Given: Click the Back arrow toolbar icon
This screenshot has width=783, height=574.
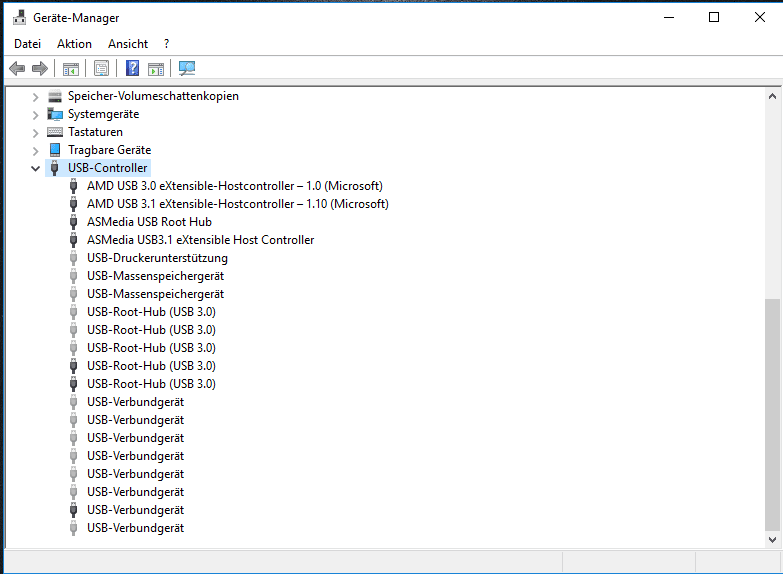Looking at the screenshot, I should [x=17, y=68].
